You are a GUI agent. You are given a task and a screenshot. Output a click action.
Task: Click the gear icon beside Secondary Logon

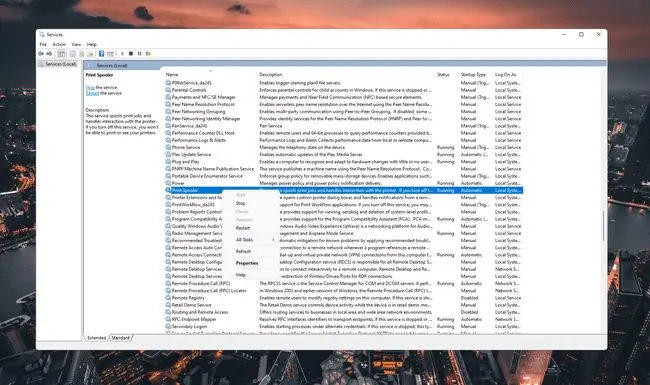click(168, 326)
